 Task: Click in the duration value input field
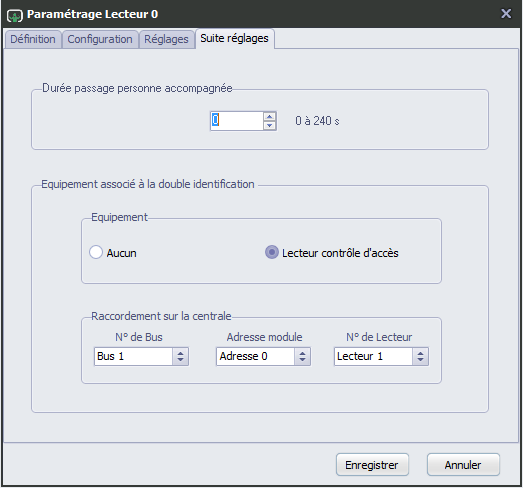237,121
